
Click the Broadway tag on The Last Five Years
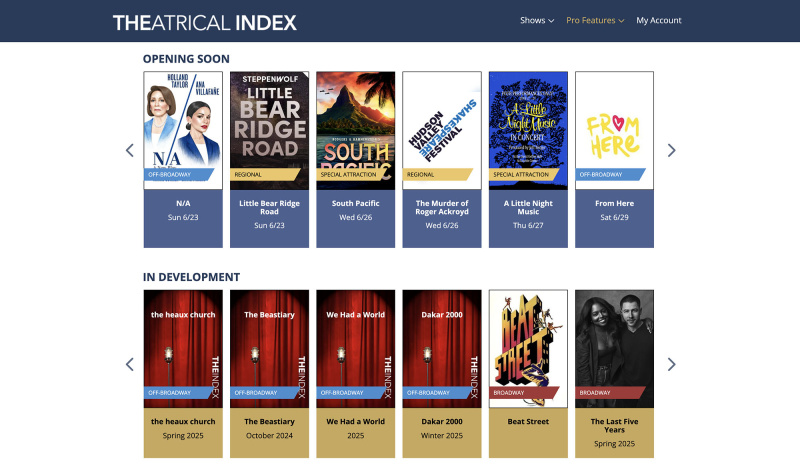click(x=610, y=393)
